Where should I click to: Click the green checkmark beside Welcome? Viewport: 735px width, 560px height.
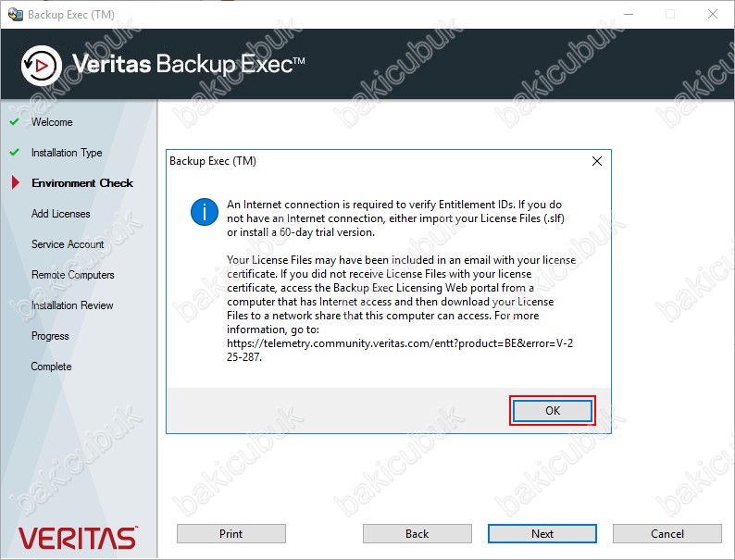pyautogui.click(x=14, y=122)
